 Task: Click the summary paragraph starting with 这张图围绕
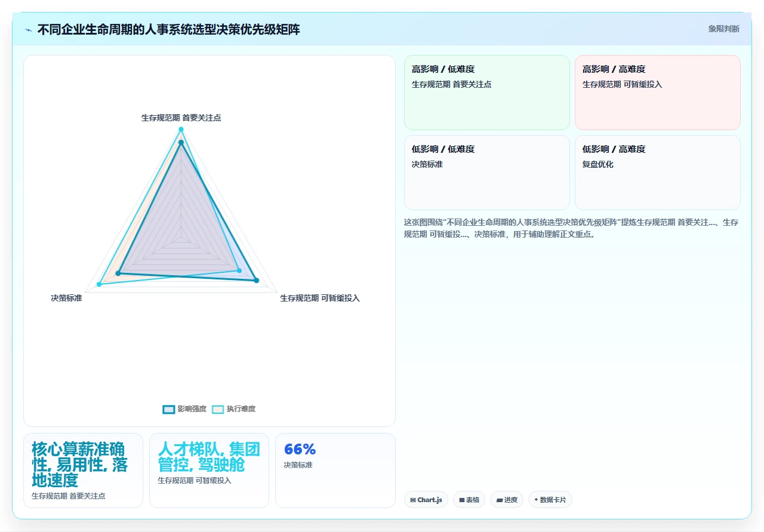pos(571,228)
